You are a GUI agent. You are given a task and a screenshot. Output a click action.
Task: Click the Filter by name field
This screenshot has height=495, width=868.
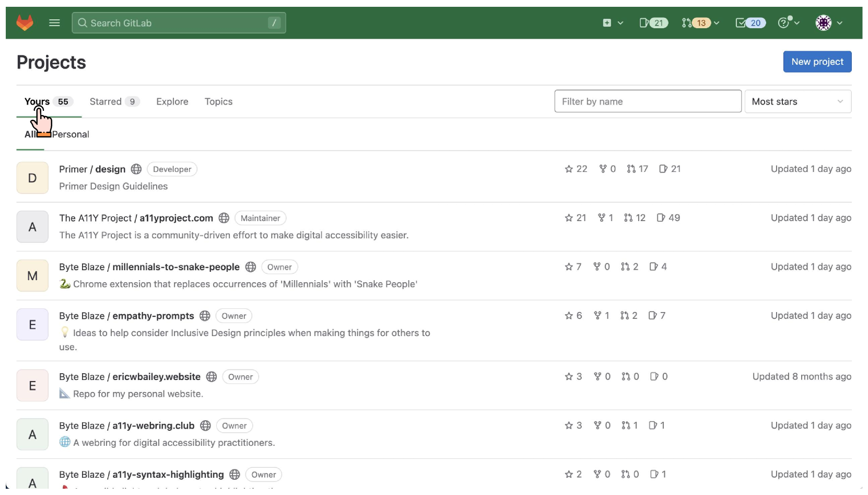648,101
